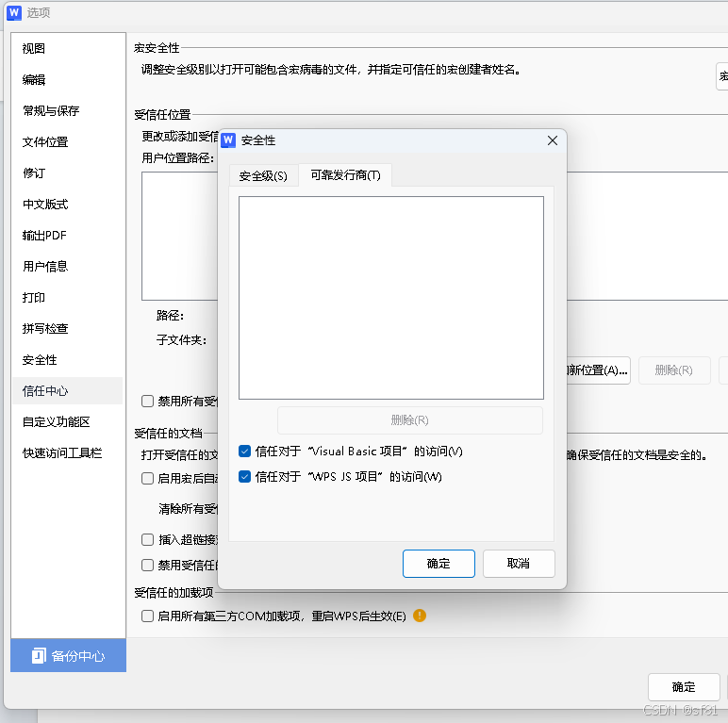Viewport: 728px width, 723px height.
Task: Select 安全性 in the options sidebar
Action: pyautogui.click(x=67, y=359)
